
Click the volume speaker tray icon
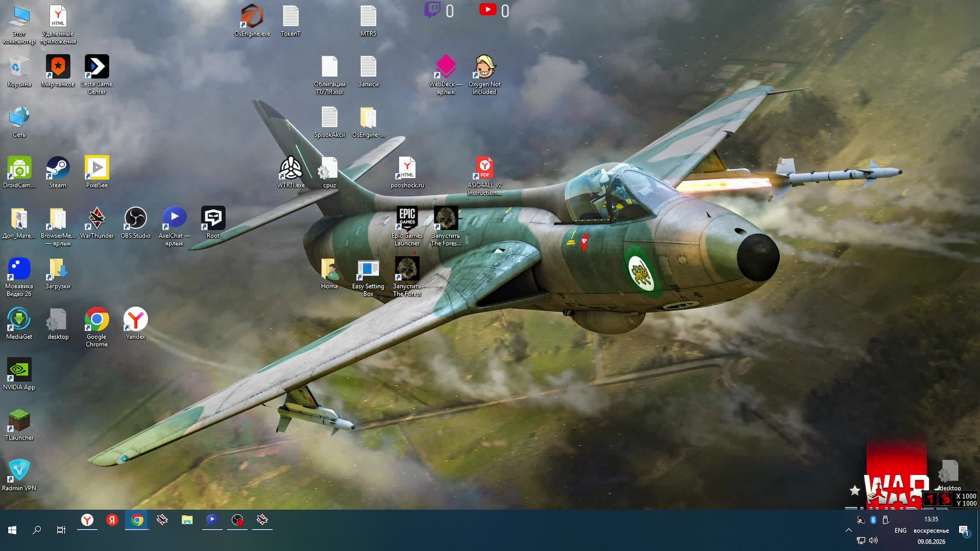tap(873, 540)
